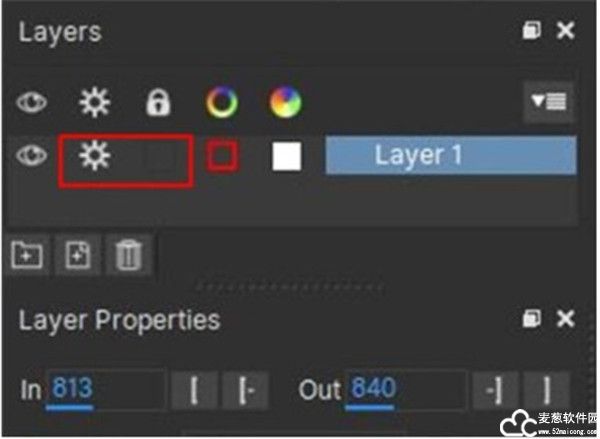Toggle the empty lock box of Layer 1
This screenshot has height=439, width=600.
pyautogui.click(x=160, y=156)
